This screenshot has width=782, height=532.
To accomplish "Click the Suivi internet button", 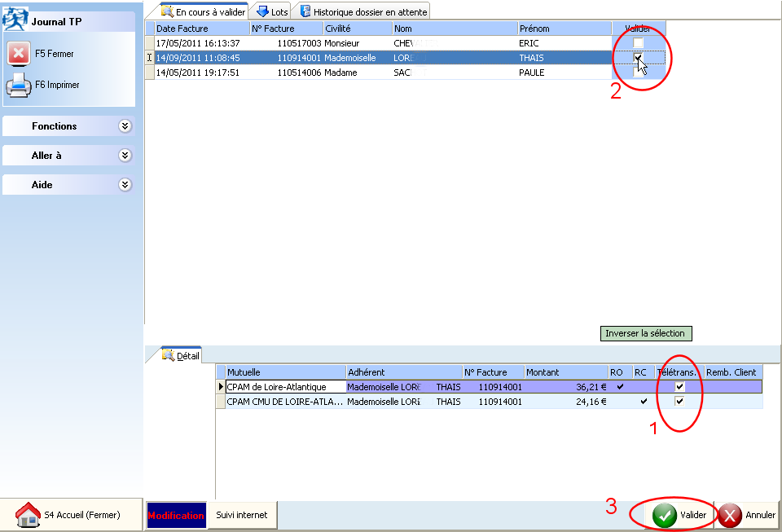I will click(x=242, y=515).
